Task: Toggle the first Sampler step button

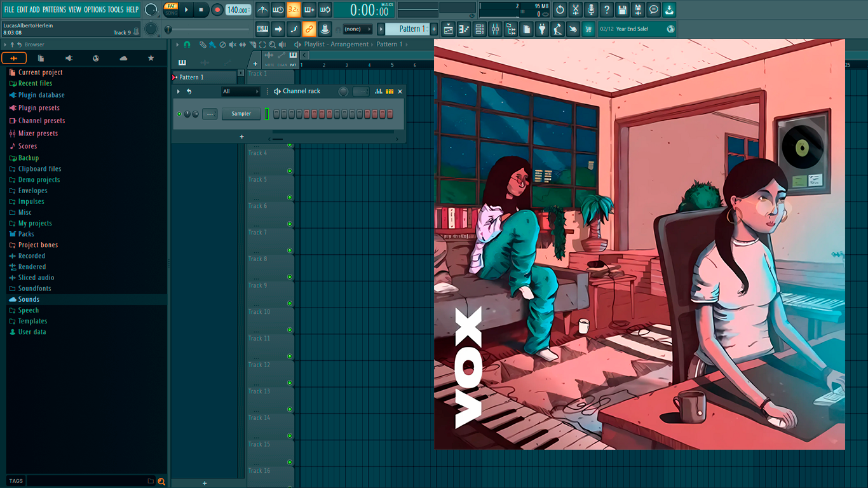Action: coord(276,114)
